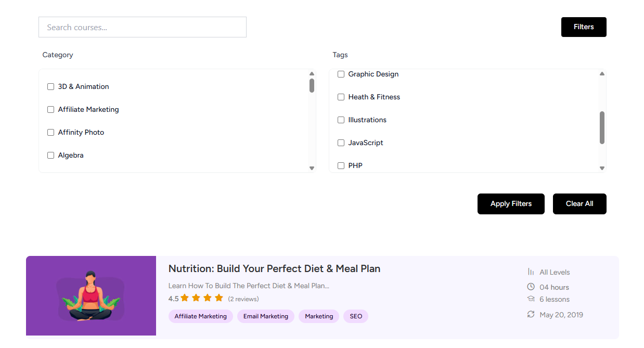This screenshot has width=644, height=348.
Task: Click the Apply Filters button
Action: pyautogui.click(x=510, y=203)
